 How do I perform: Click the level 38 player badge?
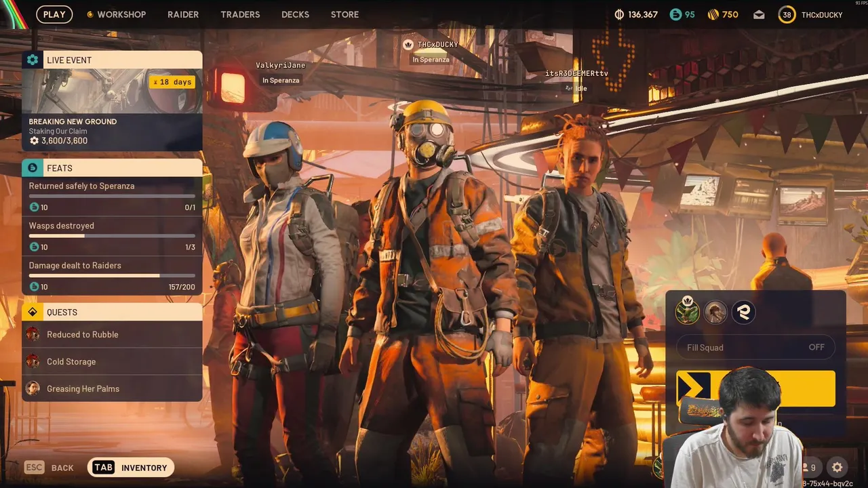click(x=787, y=14)
